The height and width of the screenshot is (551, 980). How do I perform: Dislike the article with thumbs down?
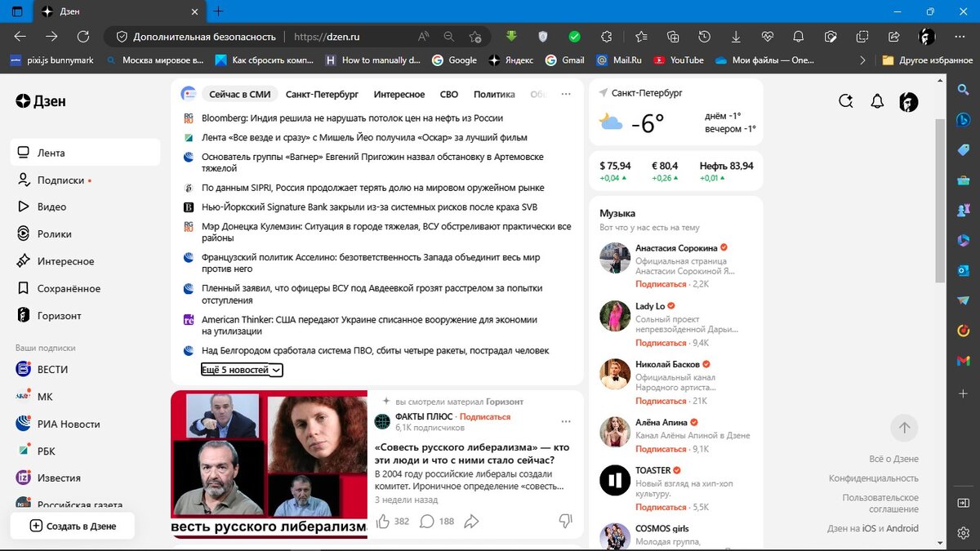[565, 521]
